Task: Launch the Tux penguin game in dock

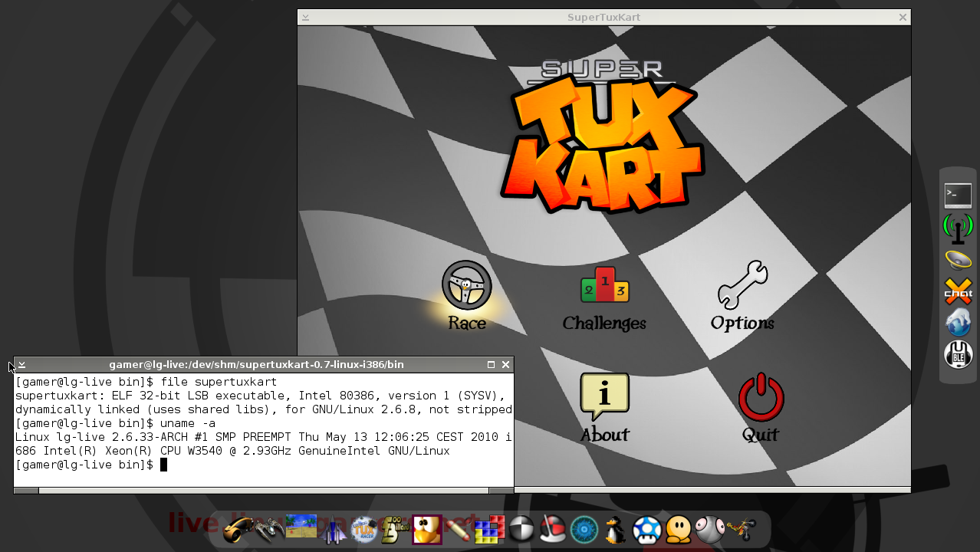Action: click(615, 530)
